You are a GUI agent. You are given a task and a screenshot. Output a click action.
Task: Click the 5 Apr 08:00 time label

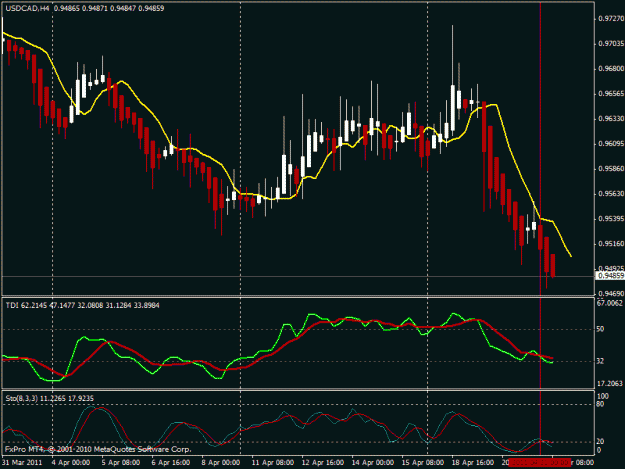pos(120,463)
